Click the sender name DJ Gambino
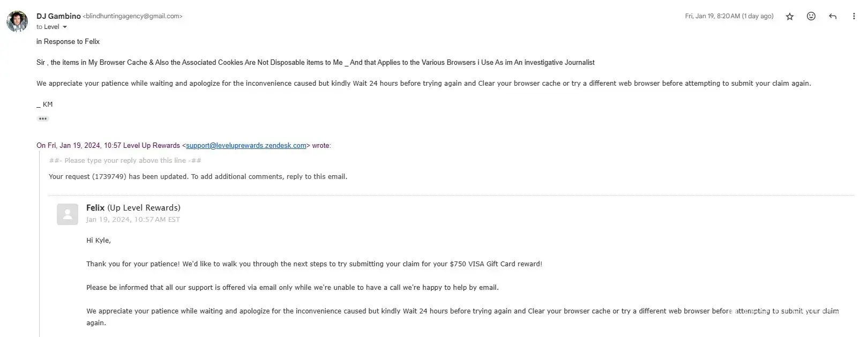868x337 pixels. 58,16
